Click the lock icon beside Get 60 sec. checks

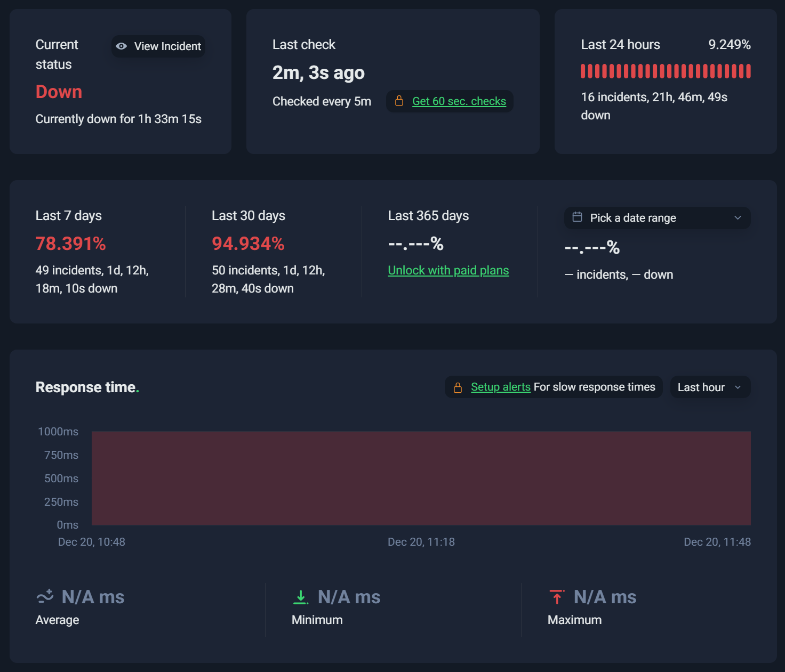[x=399, y=101]
